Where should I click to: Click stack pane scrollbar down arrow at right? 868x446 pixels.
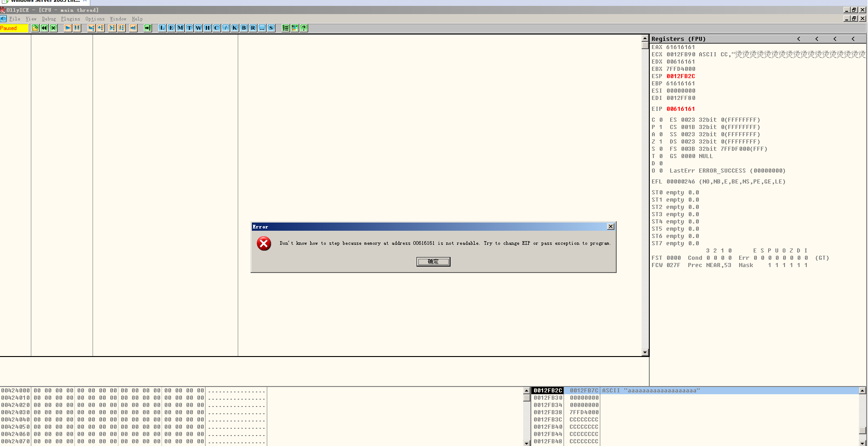point(863,443)
